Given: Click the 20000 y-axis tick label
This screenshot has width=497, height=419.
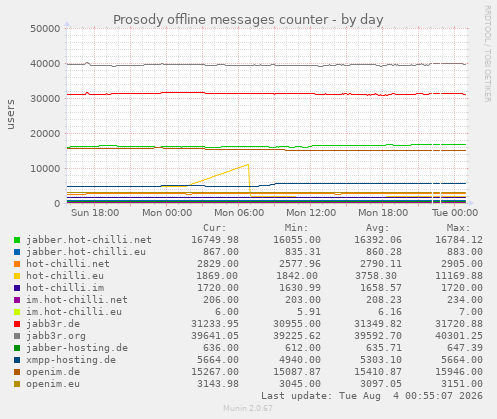Looking at the screenshot, I should [x=45, y=133].
